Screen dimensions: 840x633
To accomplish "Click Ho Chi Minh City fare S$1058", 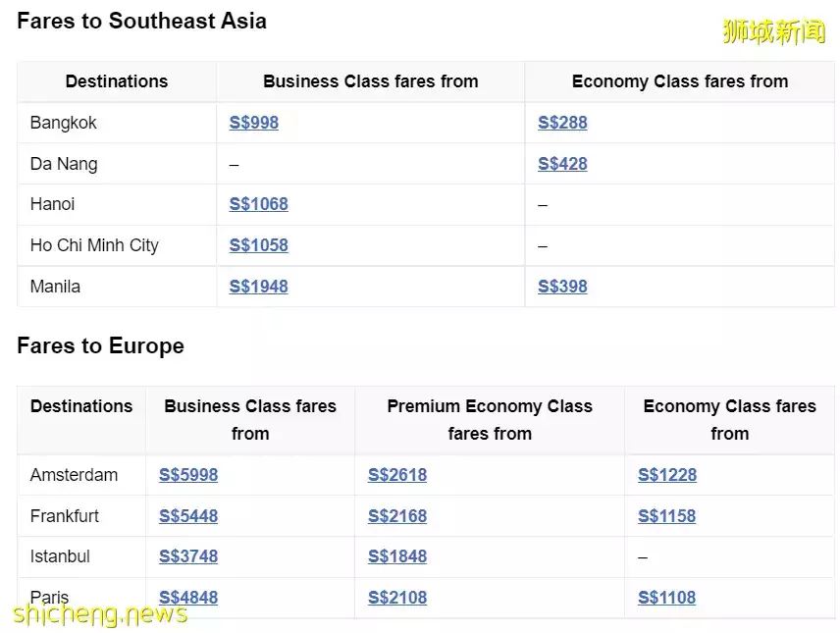I will click(x=258, y=245).
